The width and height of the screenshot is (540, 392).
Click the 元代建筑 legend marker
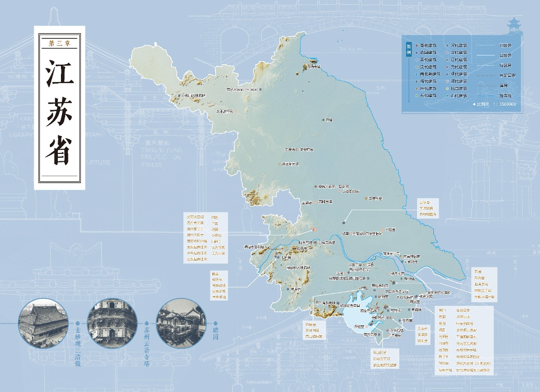click(x=448, y=67)
